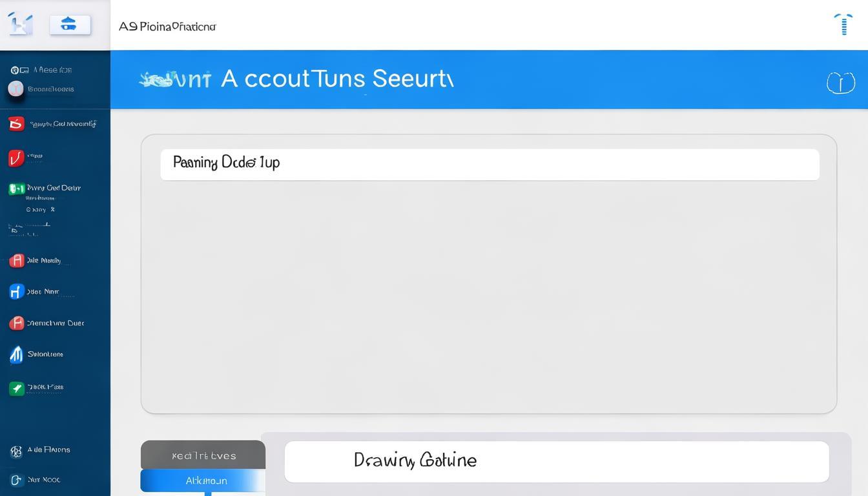Open the 'Chemchare Duec' sidebar item

click(55, 323)
